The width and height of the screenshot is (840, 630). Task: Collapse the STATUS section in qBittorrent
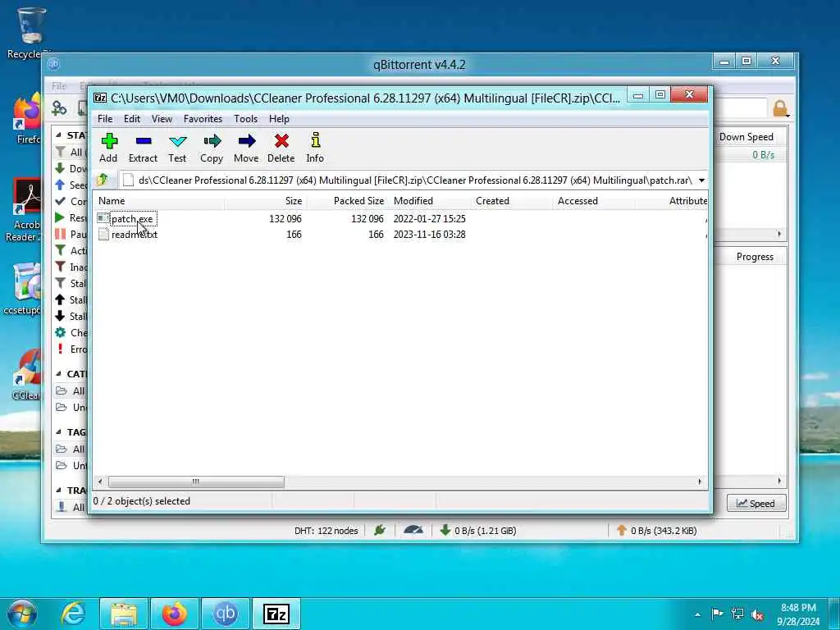[x=58, y=135]
